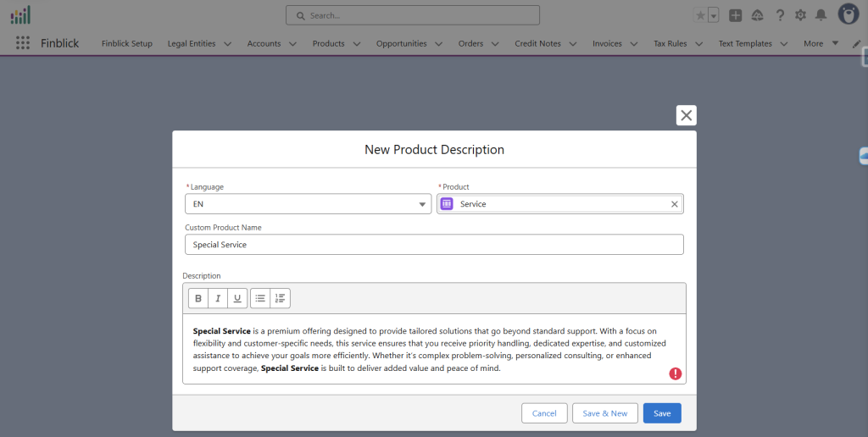
Task: Open the global actions plus icon
Action: coord(736,15)
